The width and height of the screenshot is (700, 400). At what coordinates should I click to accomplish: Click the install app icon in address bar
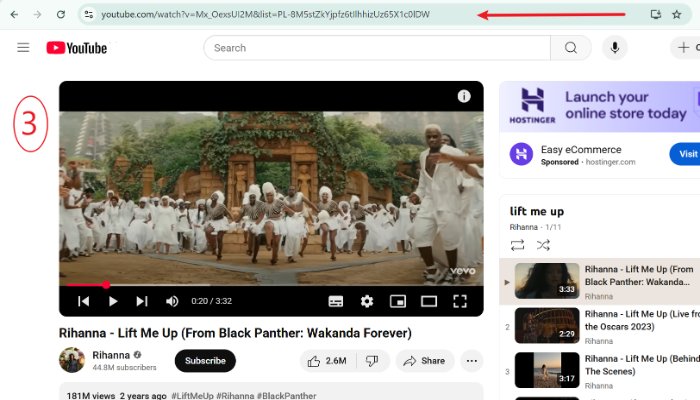[x=655, y=14]
